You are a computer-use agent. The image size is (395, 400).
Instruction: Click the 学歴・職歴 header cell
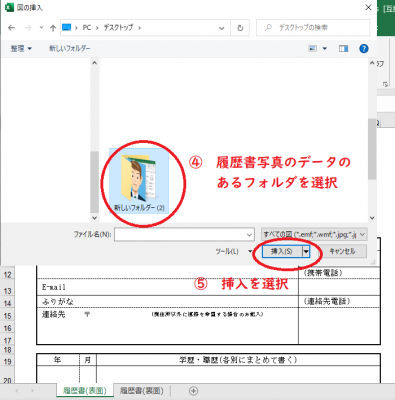coord(238,360)
